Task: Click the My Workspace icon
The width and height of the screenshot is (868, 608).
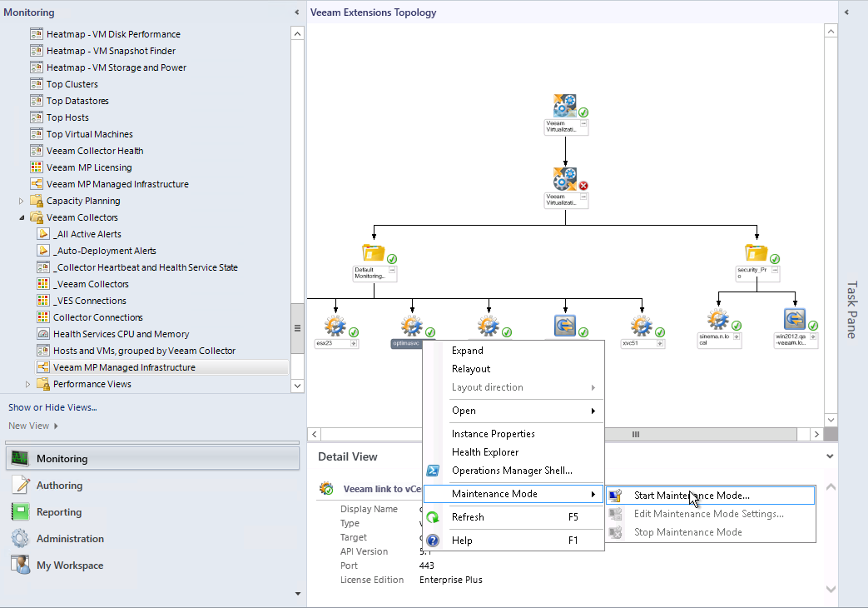Action: [21, 565]
